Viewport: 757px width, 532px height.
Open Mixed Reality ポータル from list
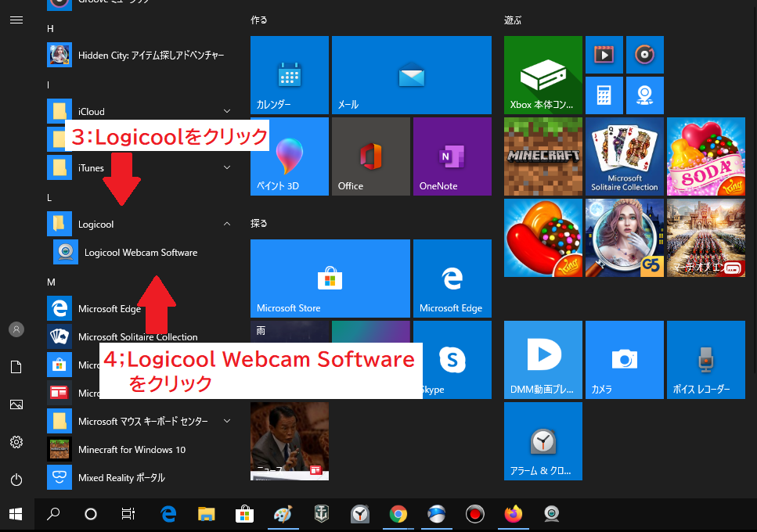coord(140,477)
